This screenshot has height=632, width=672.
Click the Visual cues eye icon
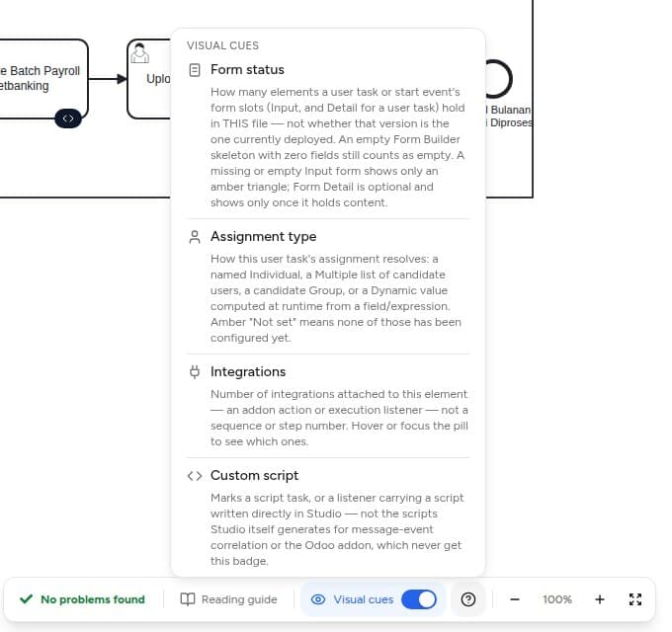pyautogui.click(x=318, y=599)
